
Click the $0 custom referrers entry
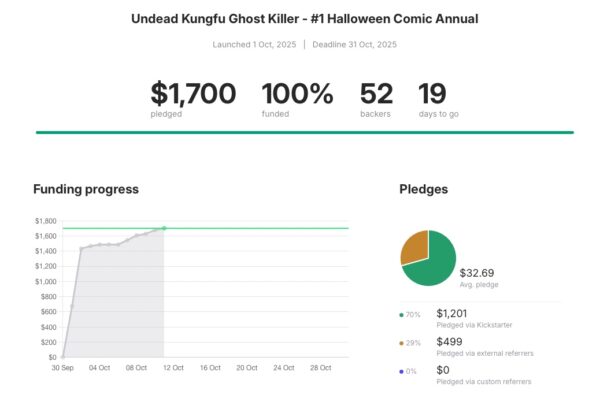(x=445, y=370)
